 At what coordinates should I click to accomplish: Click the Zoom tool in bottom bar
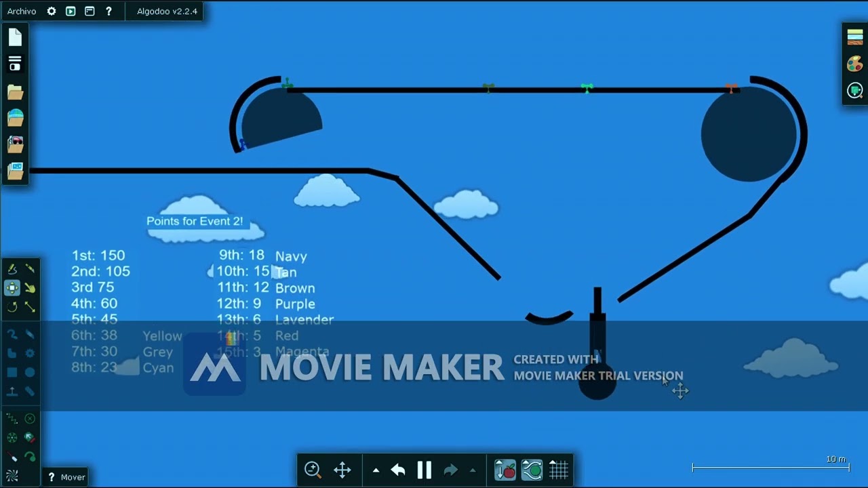313,470
